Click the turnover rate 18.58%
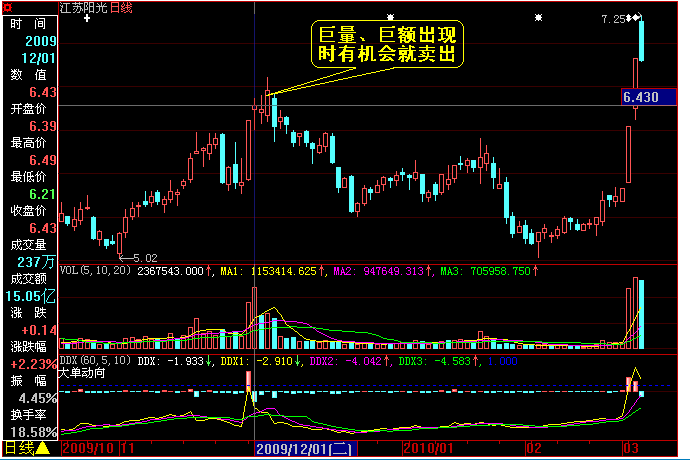 34,432
